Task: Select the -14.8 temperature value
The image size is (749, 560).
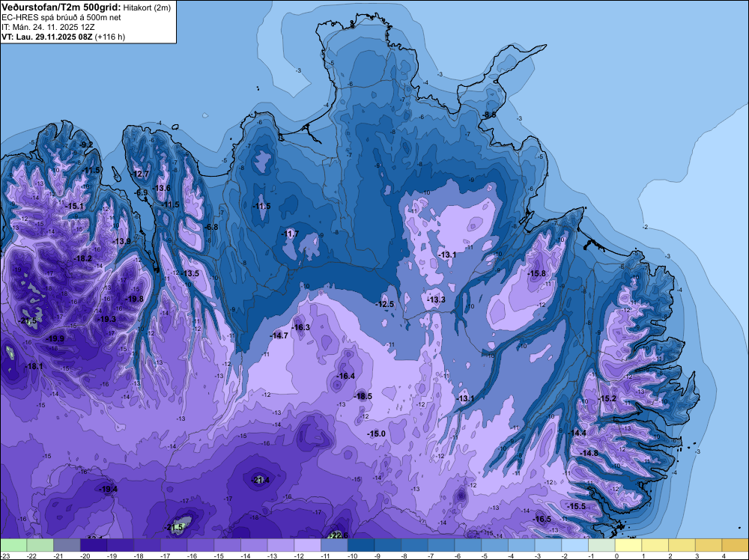Action: [589, 453]
